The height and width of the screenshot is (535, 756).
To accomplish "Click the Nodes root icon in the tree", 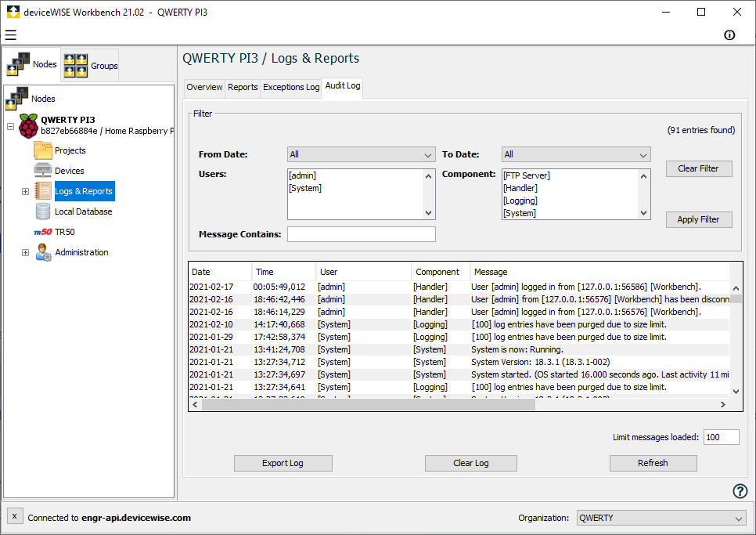I will 17,99.
